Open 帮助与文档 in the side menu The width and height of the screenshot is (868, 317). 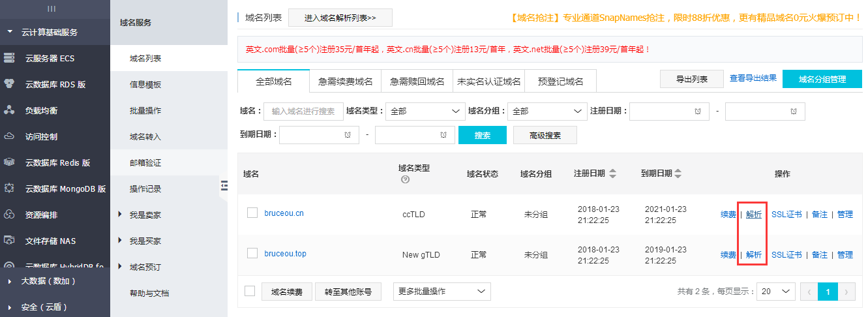(x=169, y=293)
